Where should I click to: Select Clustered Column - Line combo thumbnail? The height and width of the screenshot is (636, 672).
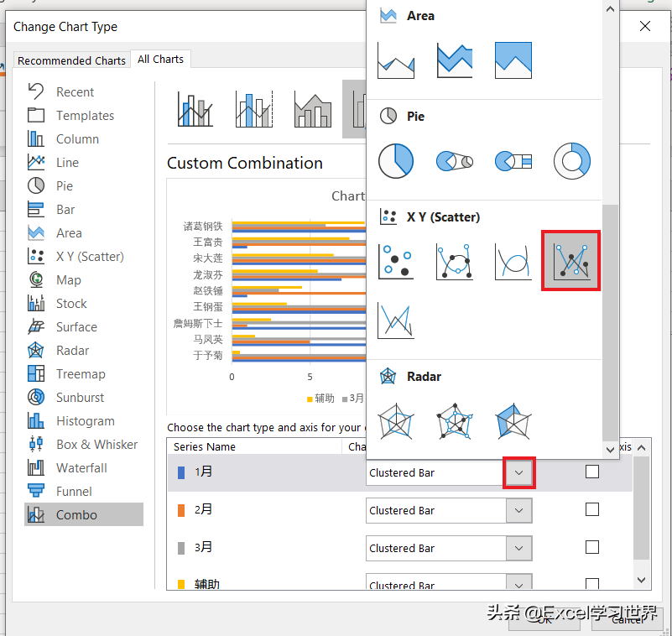click(195, 110)
